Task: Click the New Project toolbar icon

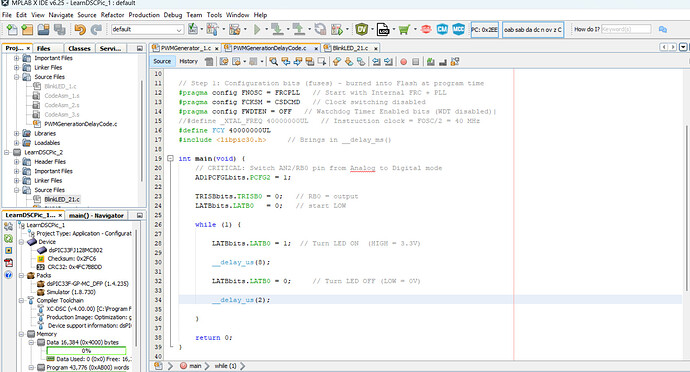Action: click(27, 29)
